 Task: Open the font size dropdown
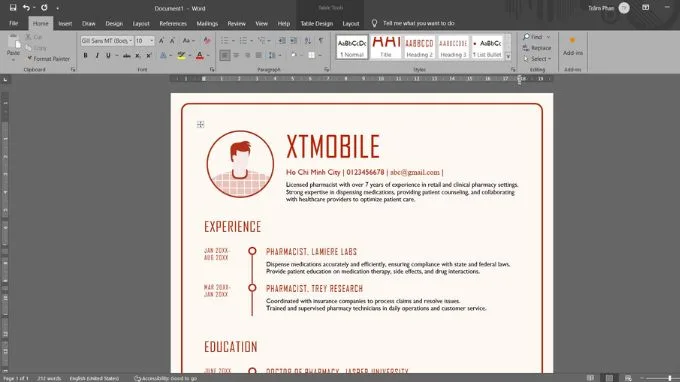tap(151, 40)
